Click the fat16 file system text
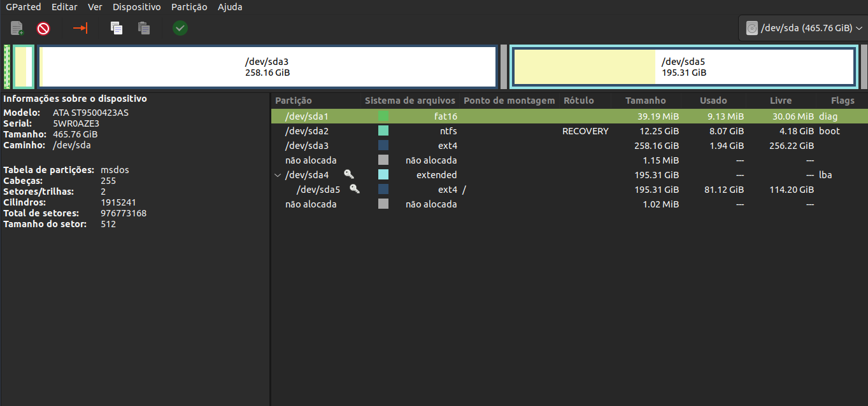 pos(445,116)
